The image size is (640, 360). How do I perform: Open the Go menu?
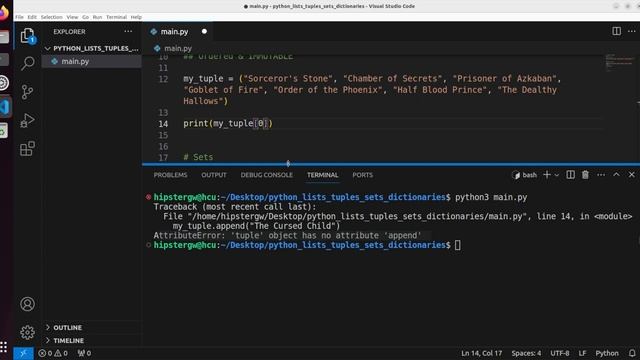point(85,17)
